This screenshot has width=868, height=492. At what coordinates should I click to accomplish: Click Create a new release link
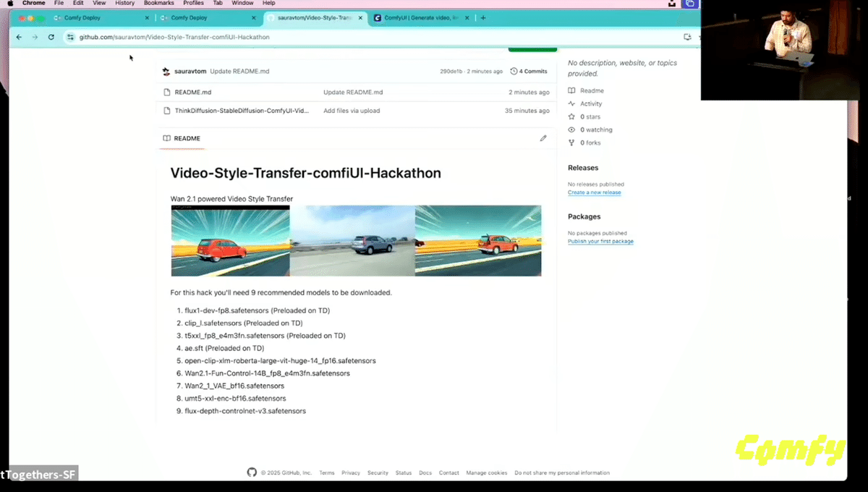point(595,192)
